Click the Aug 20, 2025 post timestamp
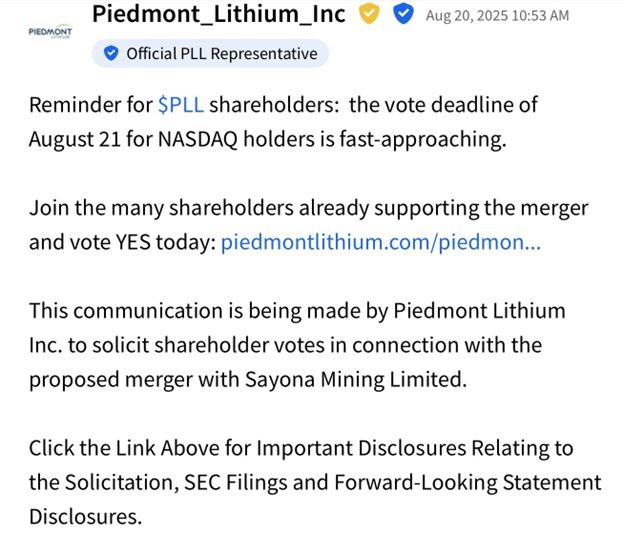This screenshot has width=624, height=533. [x=497, y=16]
